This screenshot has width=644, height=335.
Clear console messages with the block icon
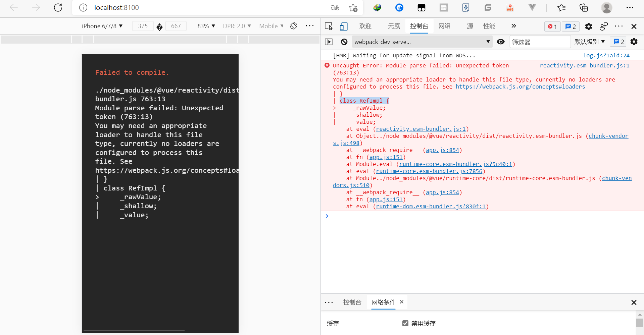[x=344, y=42]
